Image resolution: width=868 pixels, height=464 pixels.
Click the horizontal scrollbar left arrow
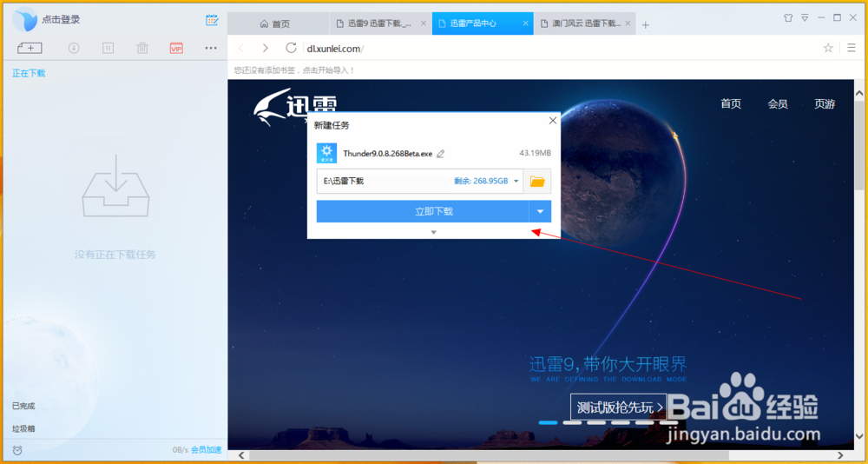(x=240, y=455)
